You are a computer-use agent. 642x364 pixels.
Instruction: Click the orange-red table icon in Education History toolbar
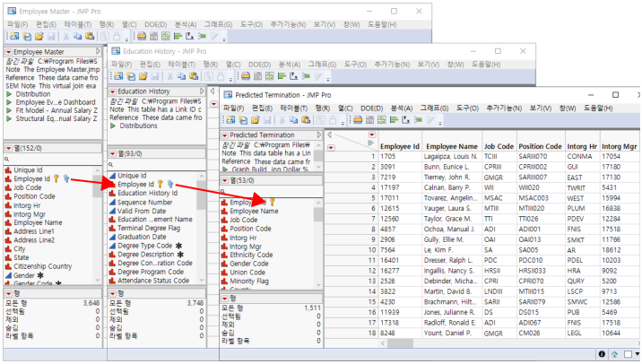[x=246, y=76]
